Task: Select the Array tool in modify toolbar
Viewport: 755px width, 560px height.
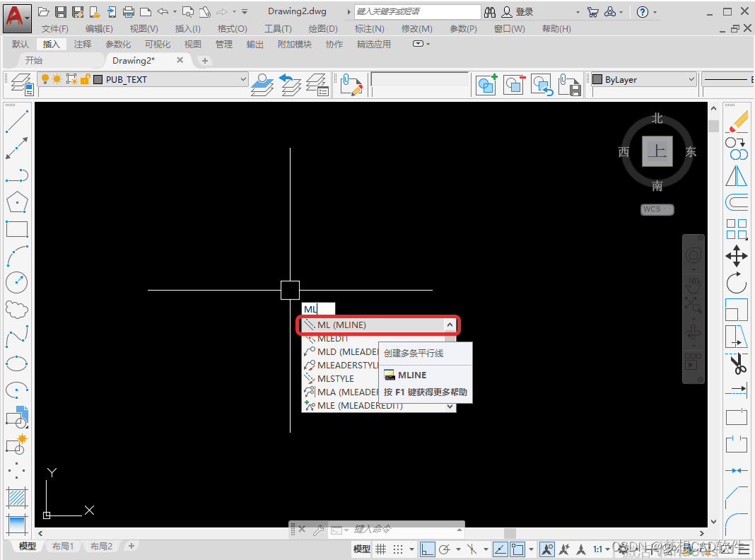Action: 736,229
